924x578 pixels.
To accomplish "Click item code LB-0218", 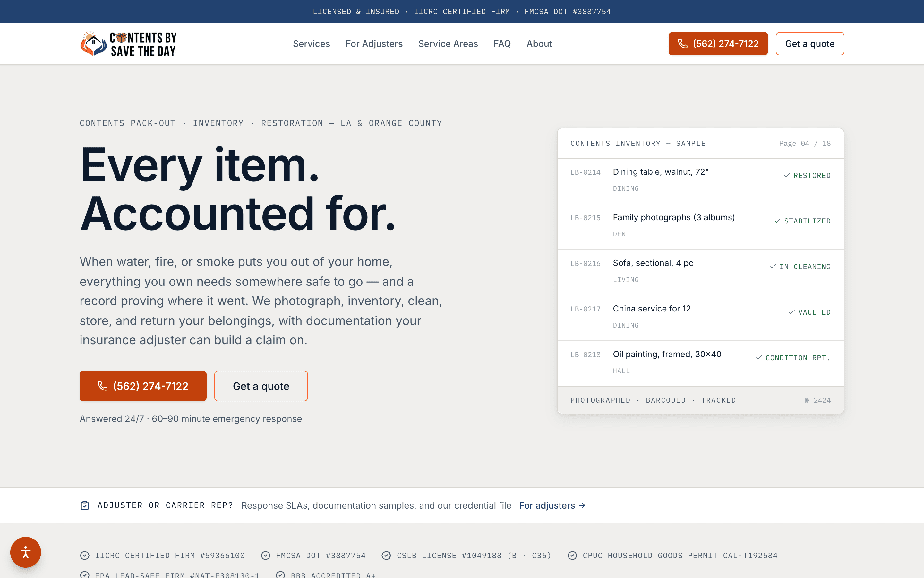I will [x=585, y=355].
